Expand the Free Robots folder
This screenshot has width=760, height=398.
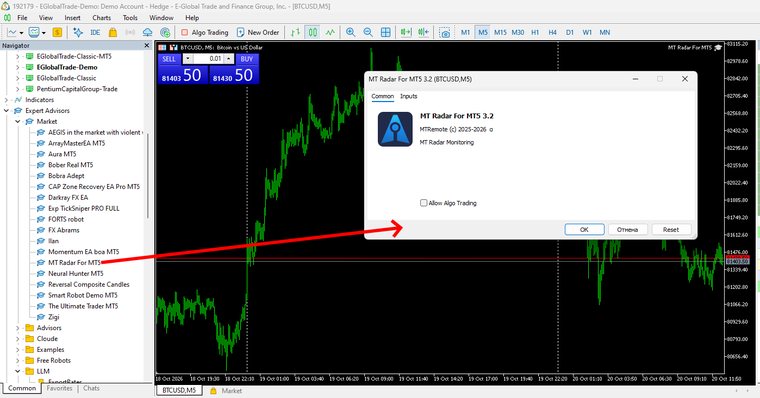(18, 361)
